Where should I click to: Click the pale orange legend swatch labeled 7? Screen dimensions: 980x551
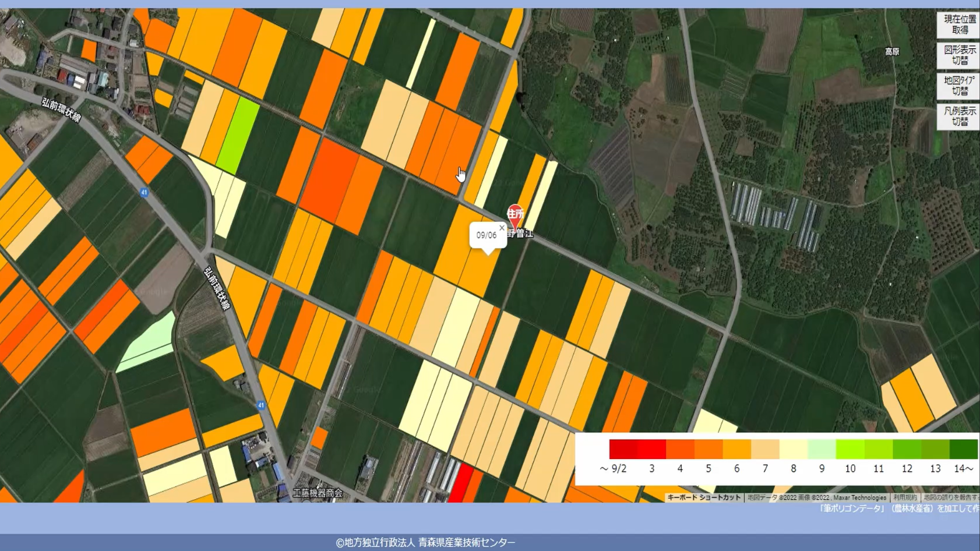pyautogui.click(x=765, y=449)
